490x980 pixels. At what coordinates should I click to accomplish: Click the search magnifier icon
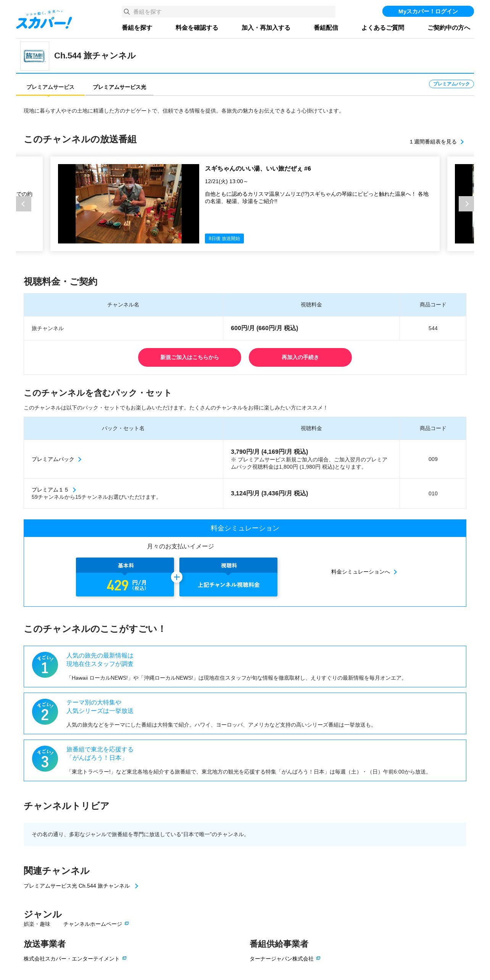(127, 12)
